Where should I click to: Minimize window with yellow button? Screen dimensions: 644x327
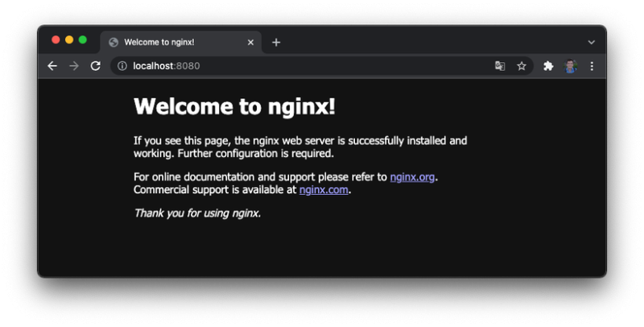pyautogui.click(x=69, y=39)
